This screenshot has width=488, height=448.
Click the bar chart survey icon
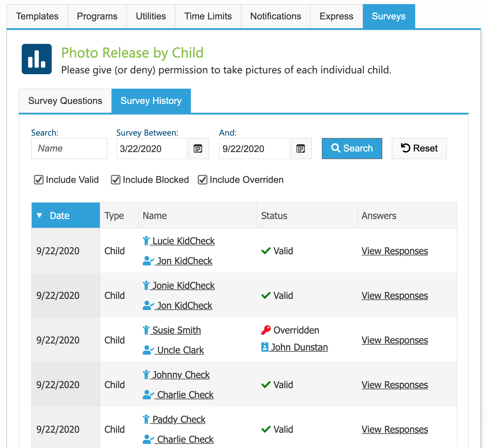36,59
